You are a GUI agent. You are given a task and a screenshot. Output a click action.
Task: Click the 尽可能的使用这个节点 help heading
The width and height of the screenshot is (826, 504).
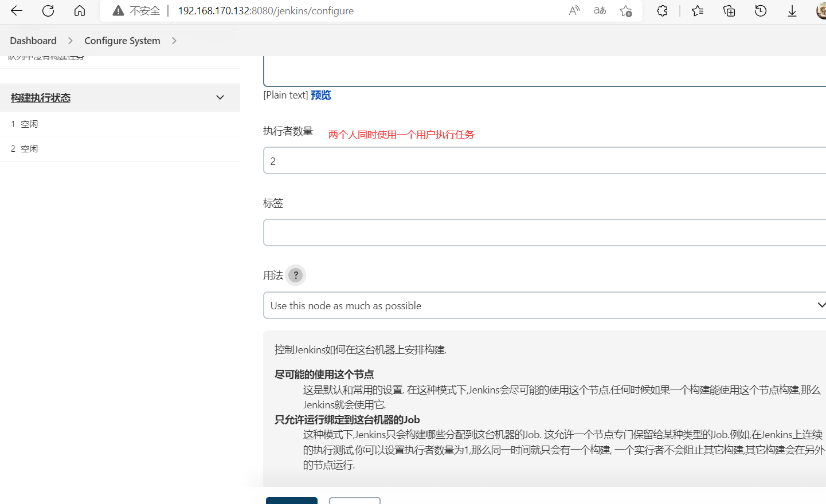[x=324, y=375]
